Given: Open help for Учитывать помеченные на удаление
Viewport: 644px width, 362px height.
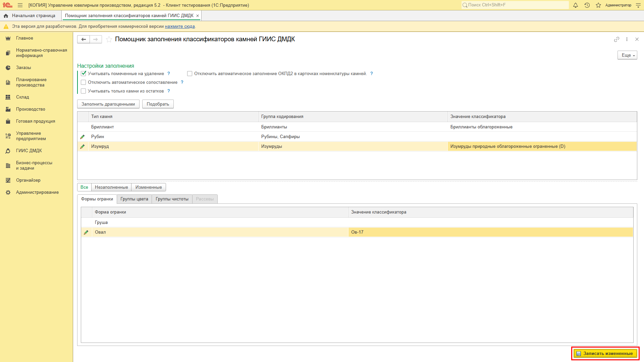Looking at the screenshot, I should [x=169, y=74].
